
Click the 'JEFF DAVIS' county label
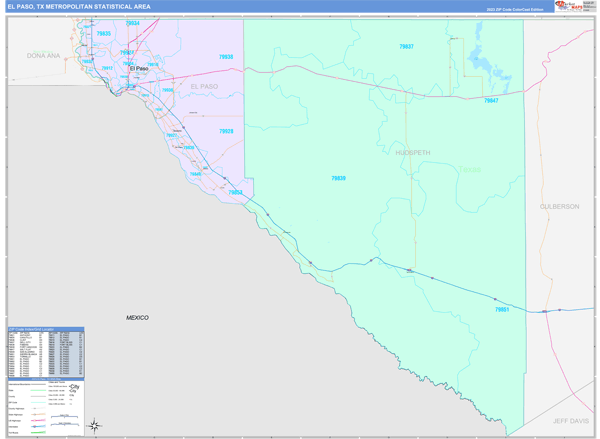(x=571, y=421)
